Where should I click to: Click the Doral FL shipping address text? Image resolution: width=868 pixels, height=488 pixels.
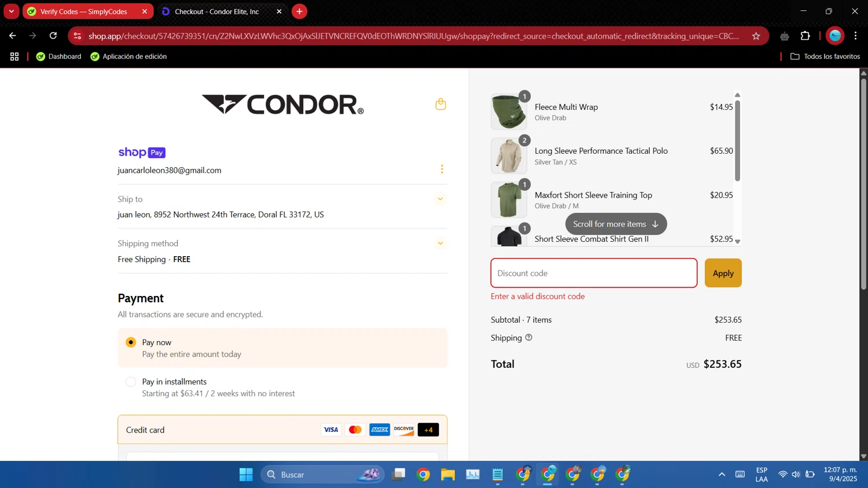pos(220,215)
